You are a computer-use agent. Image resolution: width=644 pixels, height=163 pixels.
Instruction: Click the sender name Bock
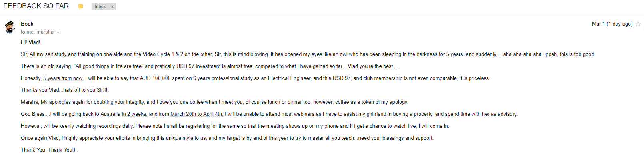[x=27, y=24]
